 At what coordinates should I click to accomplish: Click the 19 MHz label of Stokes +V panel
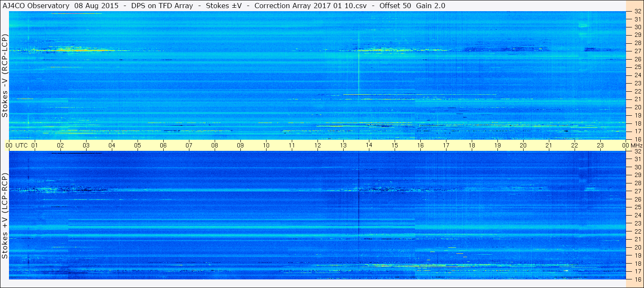(638, 255)
